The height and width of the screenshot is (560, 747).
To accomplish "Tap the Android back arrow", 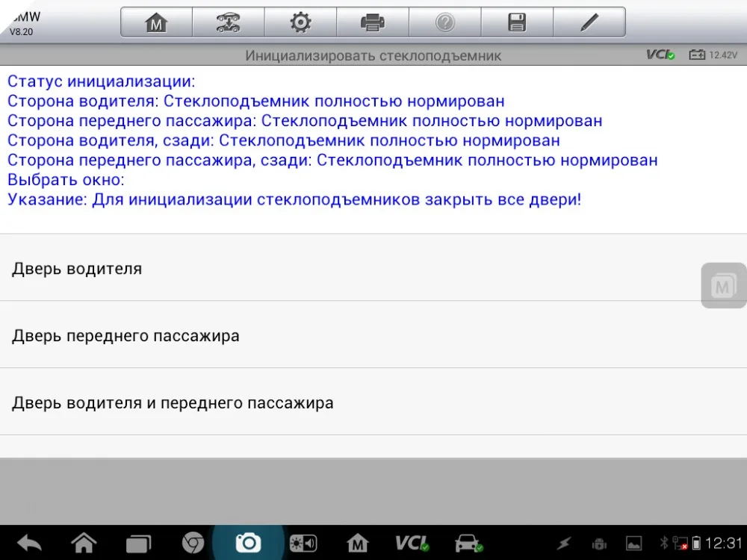I will [29, 543].
